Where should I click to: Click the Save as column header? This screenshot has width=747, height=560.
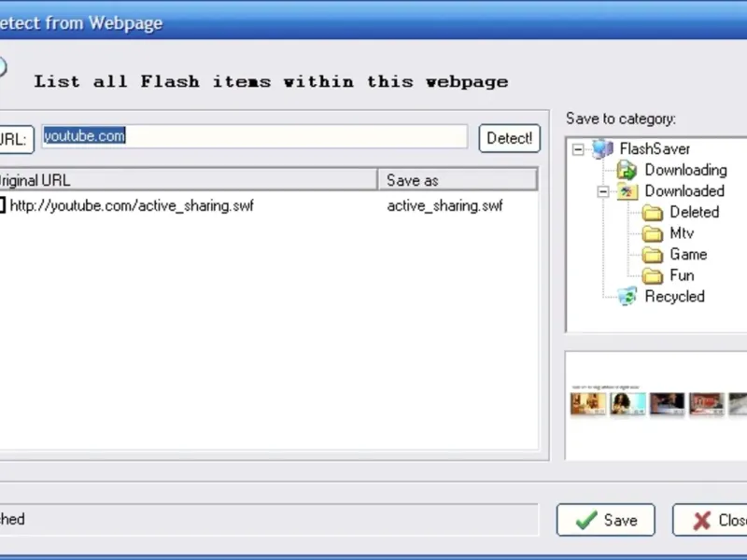point(458,180)
